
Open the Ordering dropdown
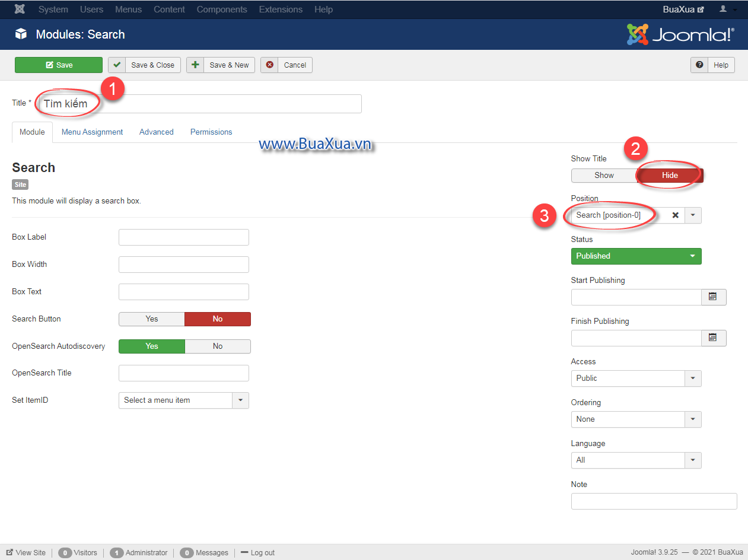pyautogui.click(x=636, y=419)
